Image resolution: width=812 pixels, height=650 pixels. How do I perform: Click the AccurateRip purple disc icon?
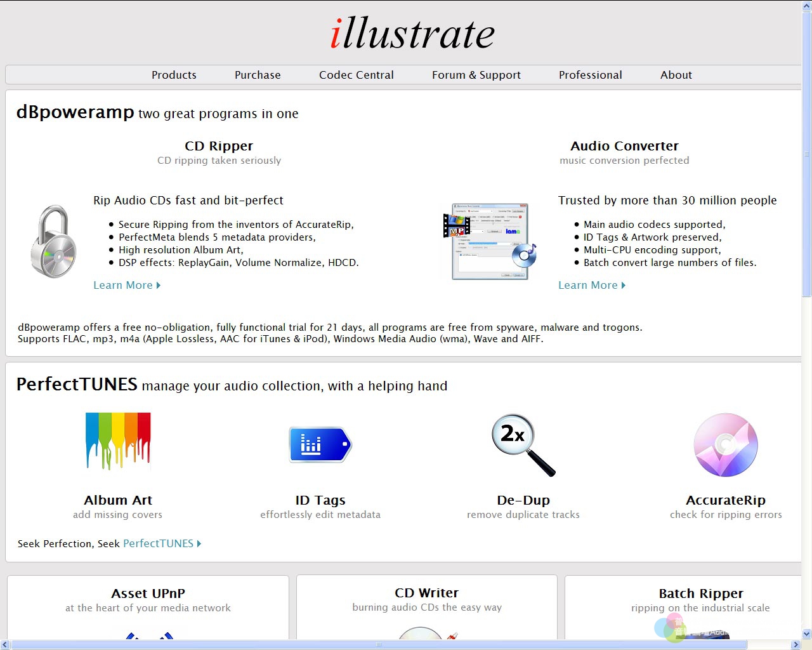point(726,445)
